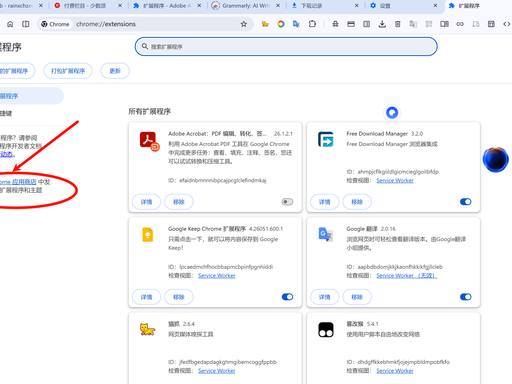Click the two-column layout toolbar icon
Image resolution: width=512 pixels, height=384 pixels.
coord(366,24)
